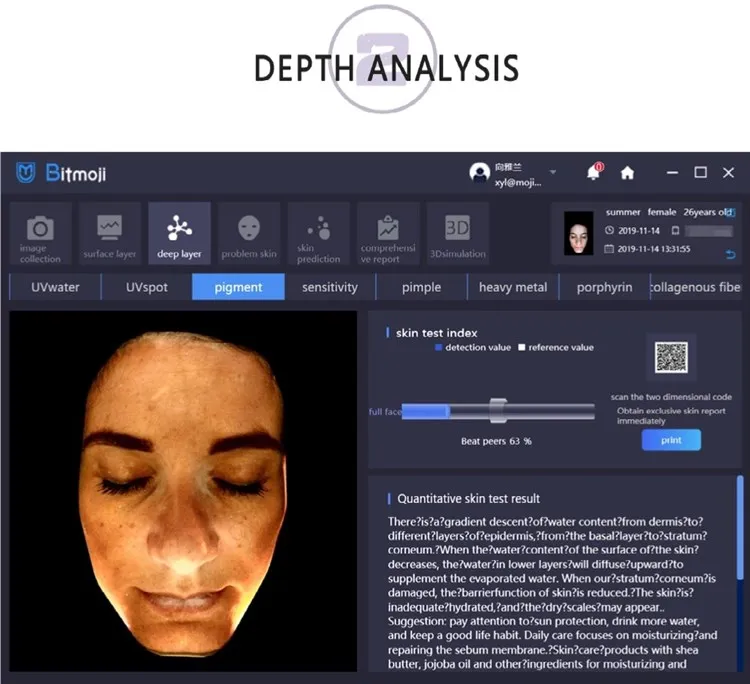Open the image collection camera icon
Screen dimensions: 750x684
pos(40,228)
